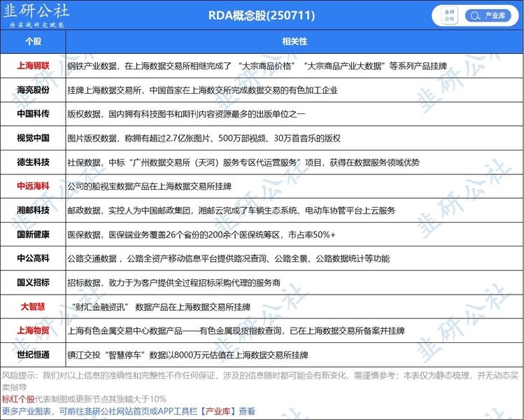Click the RDA概念股(250711) title
The height and width of the screenshot is (420, 524).
[x=262, y=15]
